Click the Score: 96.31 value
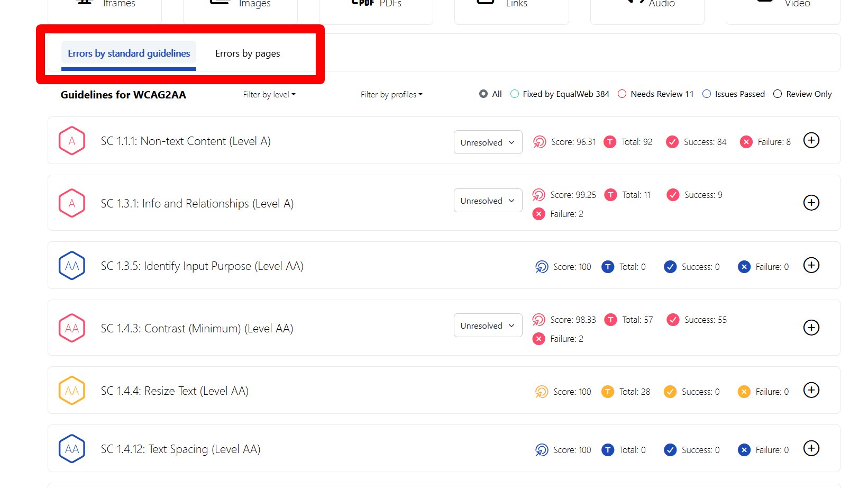The width and height of the screenshot is (868, 488). click(x=573, y=142)
